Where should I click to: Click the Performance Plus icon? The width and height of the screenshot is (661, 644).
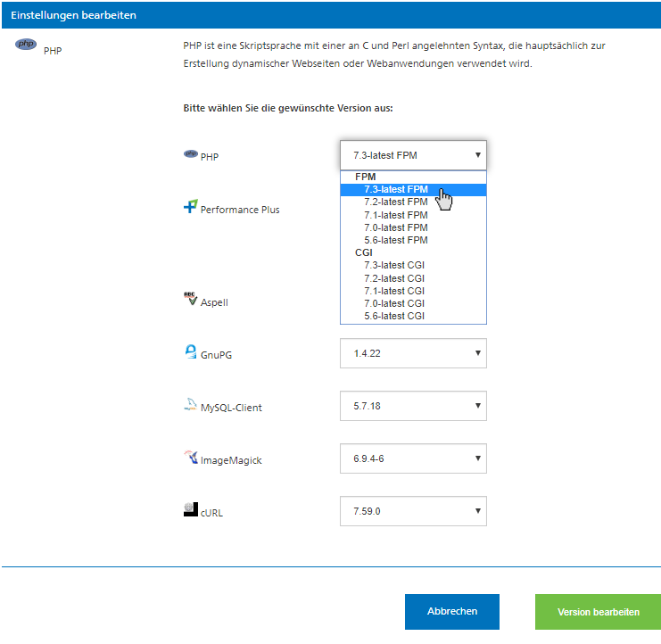[x=190, y=207]
